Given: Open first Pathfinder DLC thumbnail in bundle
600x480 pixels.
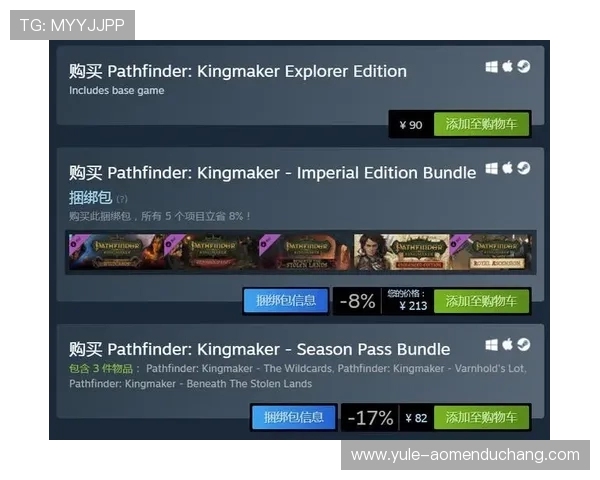Looking at the screenshot, I should [x=116, y=252].
